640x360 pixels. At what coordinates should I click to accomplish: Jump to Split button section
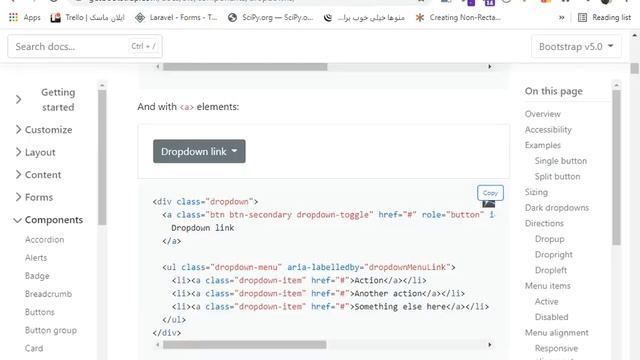point(558,176)
